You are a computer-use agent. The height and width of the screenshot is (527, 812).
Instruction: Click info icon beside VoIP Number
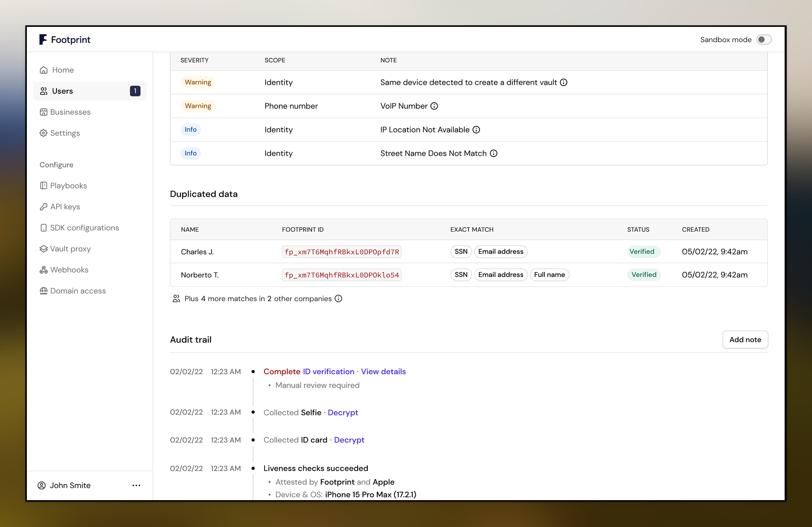[x=434, y=106]
